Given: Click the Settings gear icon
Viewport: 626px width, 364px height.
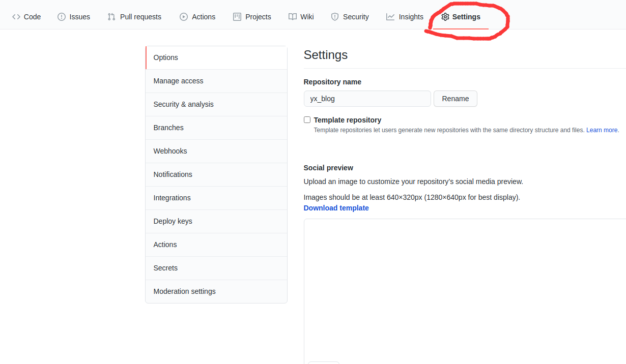Looking at the screenshot, I should coord(445,16).
